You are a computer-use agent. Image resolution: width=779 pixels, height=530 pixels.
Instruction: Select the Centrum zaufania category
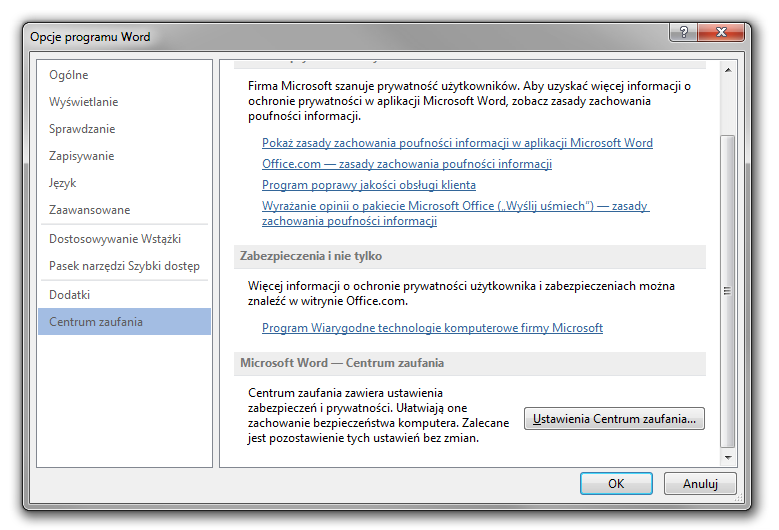click(x=124, y=322)
